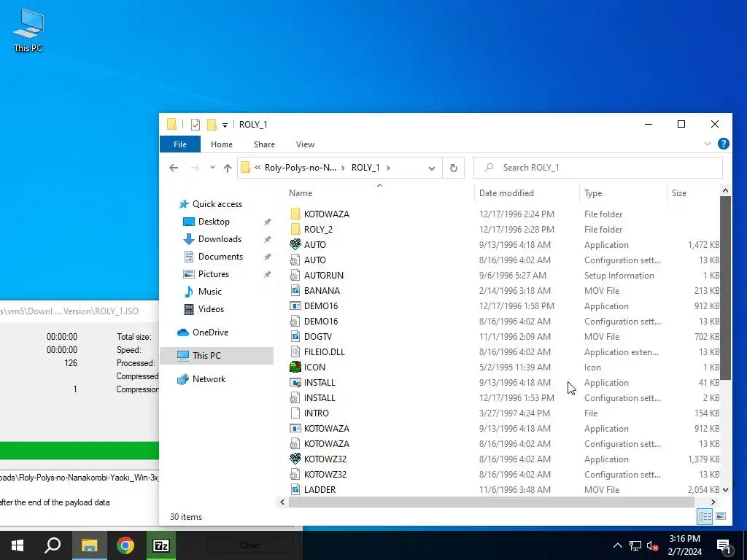Open the Customize Quick Access Toolbar dropdown

[225, 125]
